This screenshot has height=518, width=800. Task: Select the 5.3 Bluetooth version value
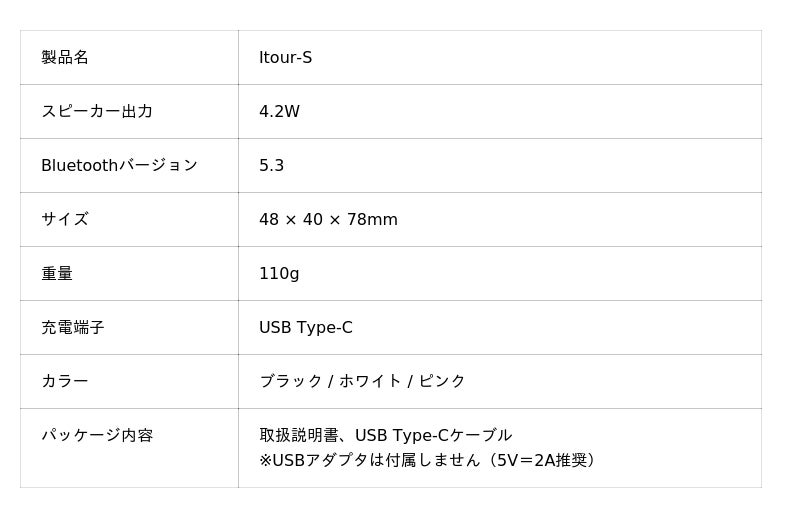tap(271, 166)
